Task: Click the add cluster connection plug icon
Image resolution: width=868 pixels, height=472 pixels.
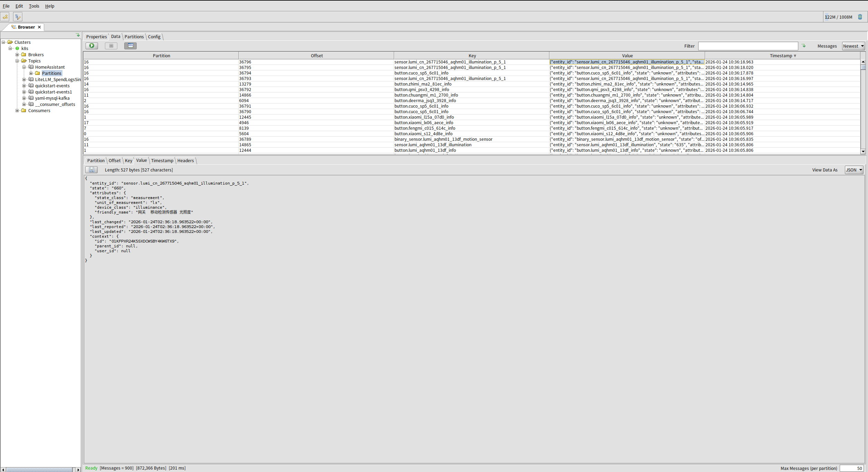Action: click(6, 17)
